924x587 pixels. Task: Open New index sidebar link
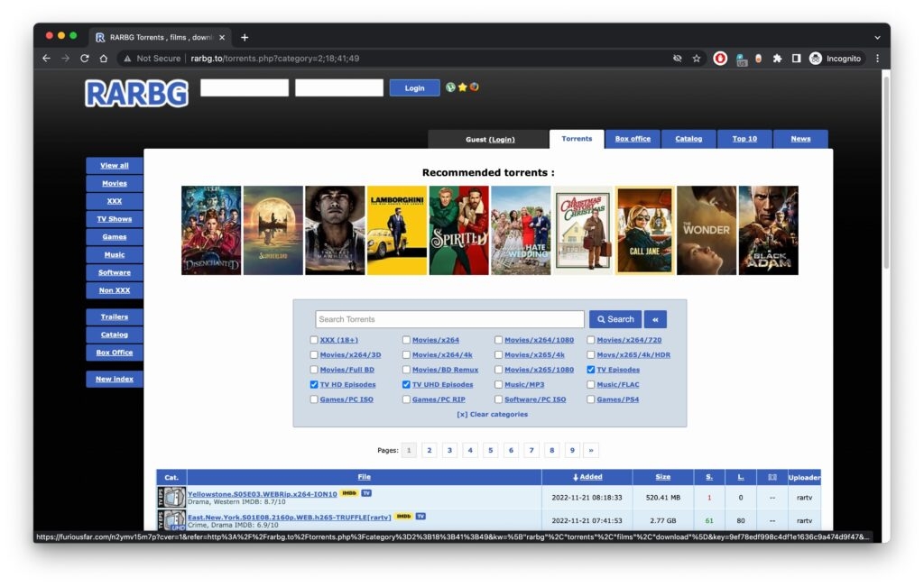tap(115, 380)
